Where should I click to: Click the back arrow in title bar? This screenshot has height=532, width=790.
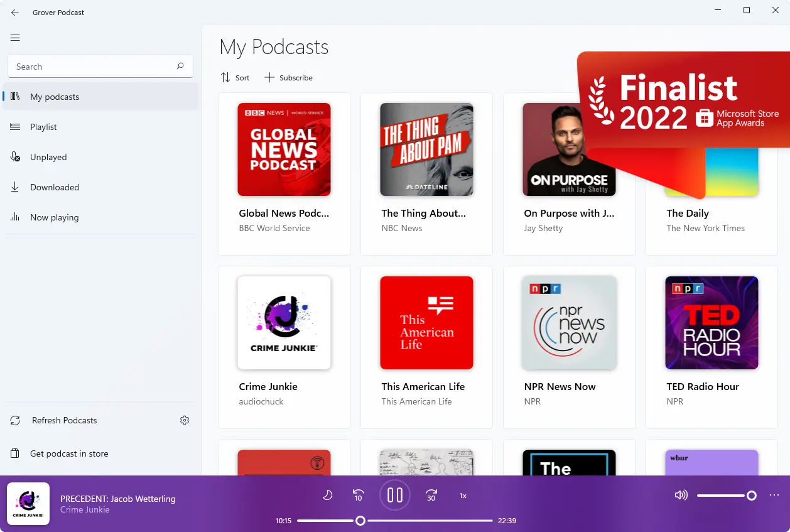coord(15,13)
